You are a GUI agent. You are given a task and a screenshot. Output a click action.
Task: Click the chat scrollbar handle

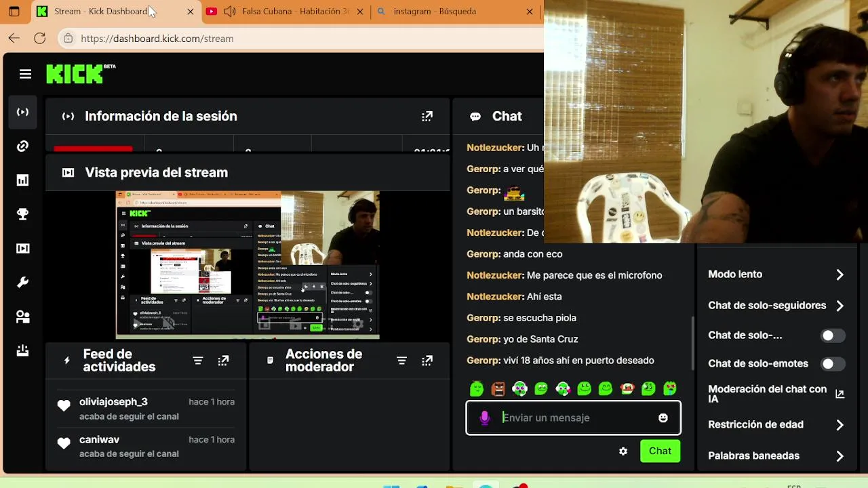(x=692, y=343)
